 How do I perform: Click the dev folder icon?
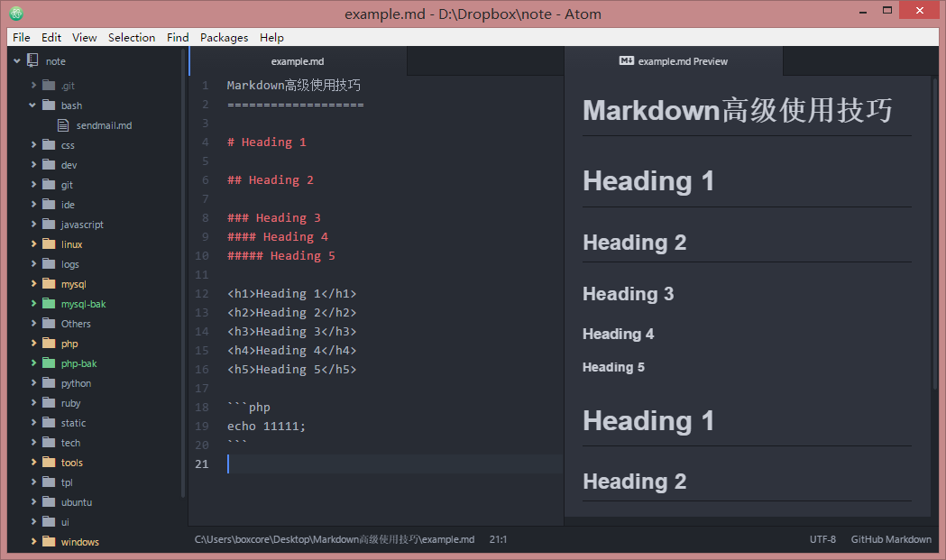pyautogui.click(x=49, y=165)
